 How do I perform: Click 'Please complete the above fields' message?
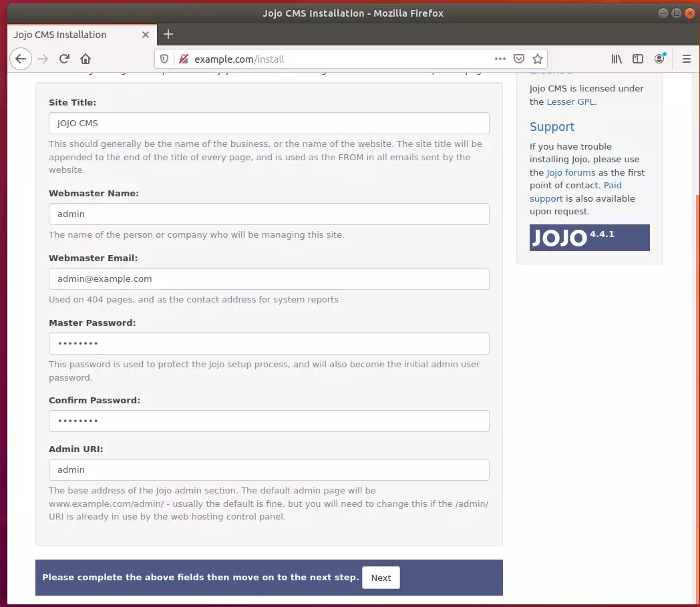[x=200, y=577]
